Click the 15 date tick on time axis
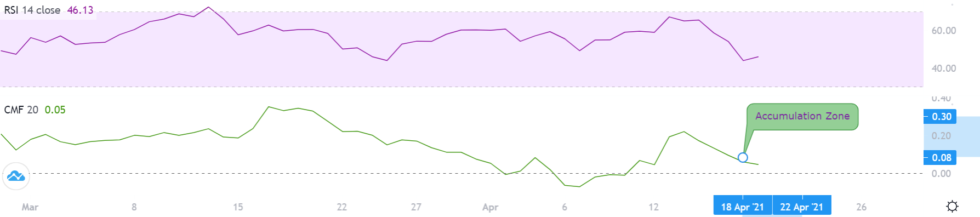 238,207
